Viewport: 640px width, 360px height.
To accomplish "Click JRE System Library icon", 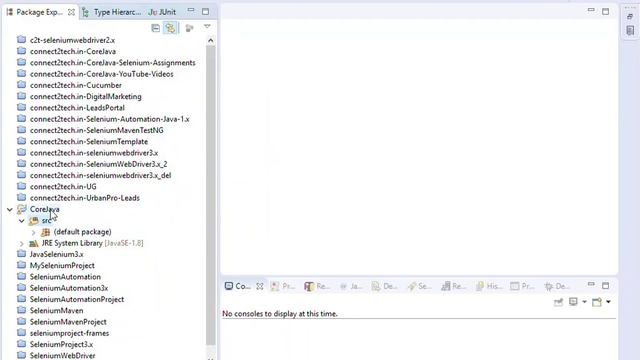I will [x=34, y=243].
